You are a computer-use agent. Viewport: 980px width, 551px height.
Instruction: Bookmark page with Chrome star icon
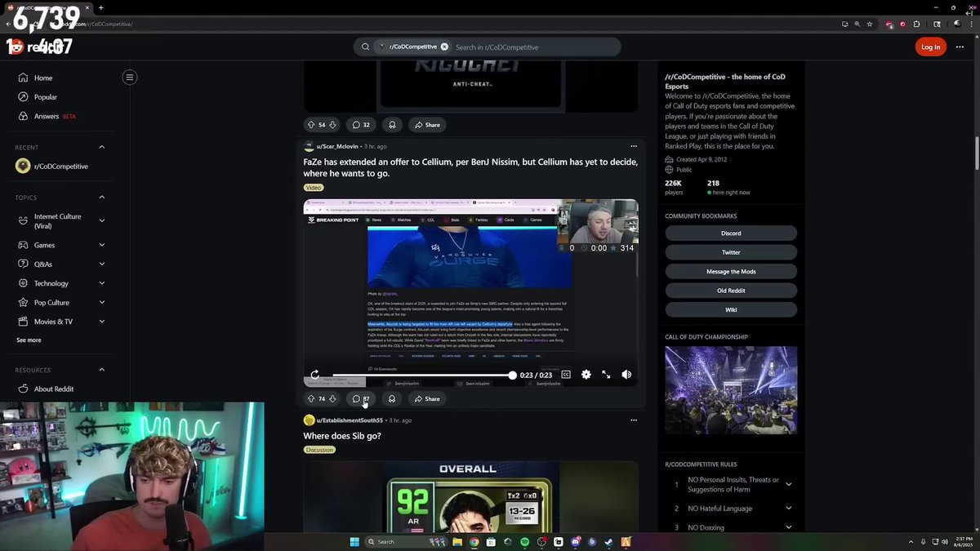870,24
